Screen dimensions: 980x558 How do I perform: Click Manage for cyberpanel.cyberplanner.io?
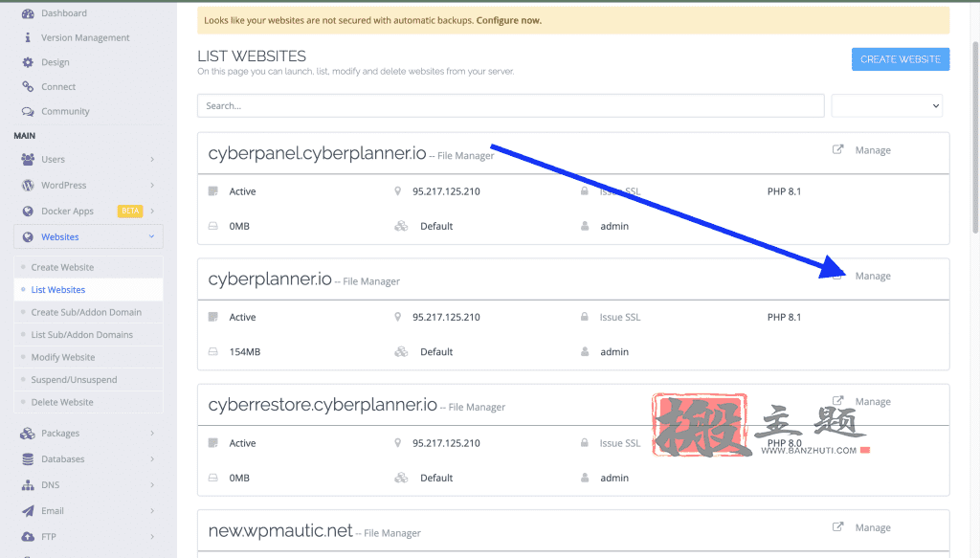point(873,150)
